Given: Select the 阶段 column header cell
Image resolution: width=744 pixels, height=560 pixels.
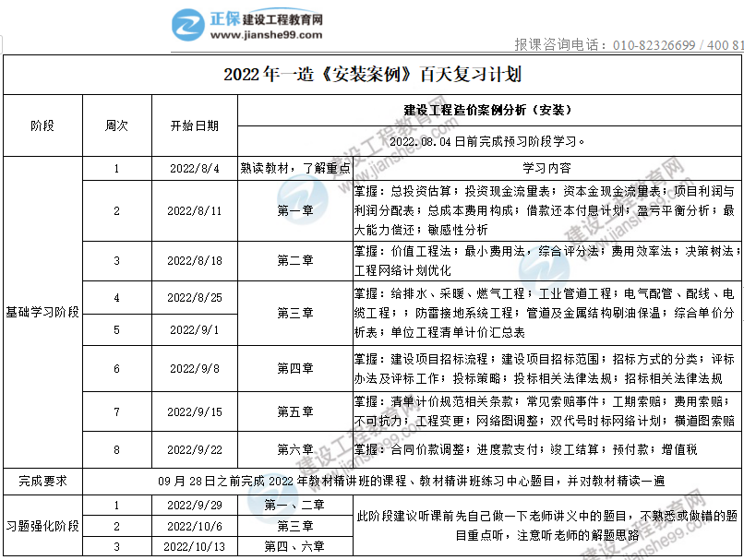Looking at the screenshot, I should click(x=42, y=125).
